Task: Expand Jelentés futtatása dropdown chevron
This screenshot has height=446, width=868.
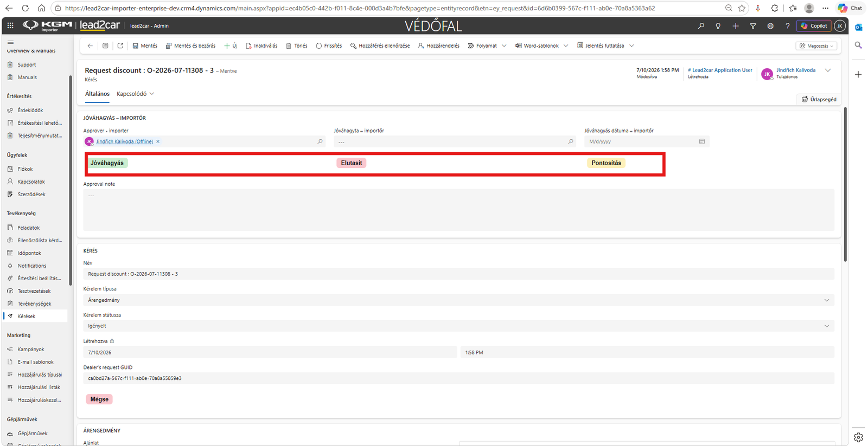Action: (631, 46)
